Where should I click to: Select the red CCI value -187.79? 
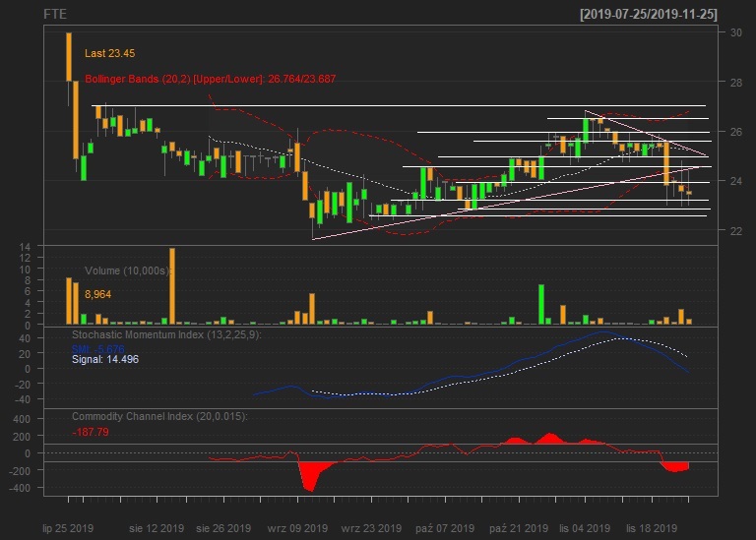point(91,432)
